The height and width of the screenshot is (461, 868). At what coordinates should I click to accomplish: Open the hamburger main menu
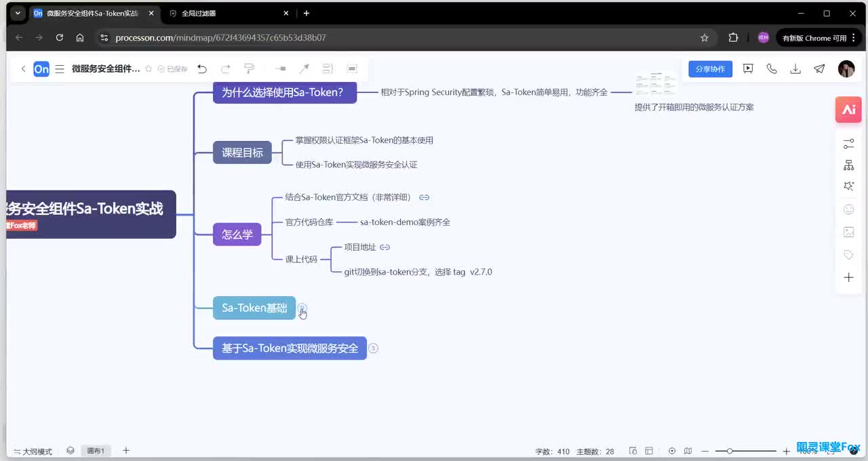tap(60, 68)
